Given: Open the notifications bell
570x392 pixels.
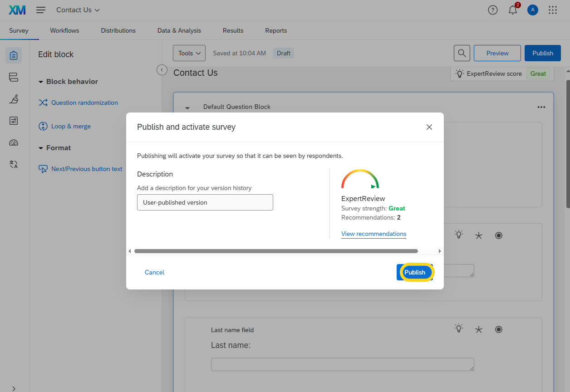Looking at the screenshot, I should pos(513,10).
